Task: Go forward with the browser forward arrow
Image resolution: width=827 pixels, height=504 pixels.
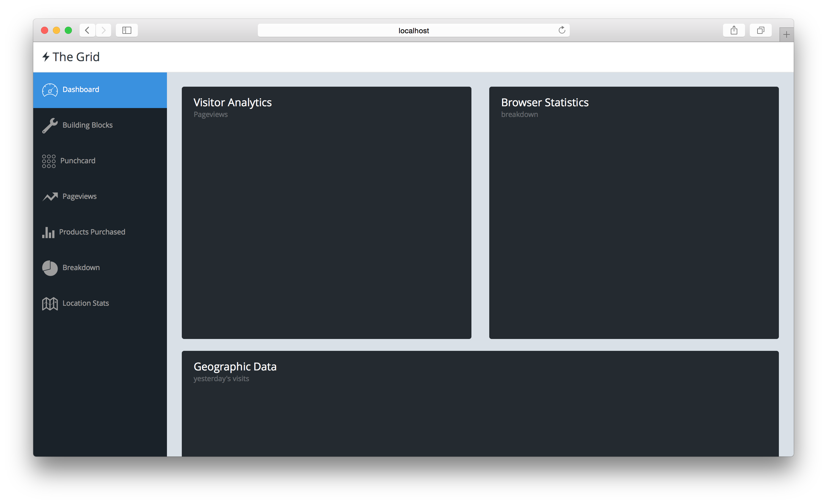Action: point(103,30)
